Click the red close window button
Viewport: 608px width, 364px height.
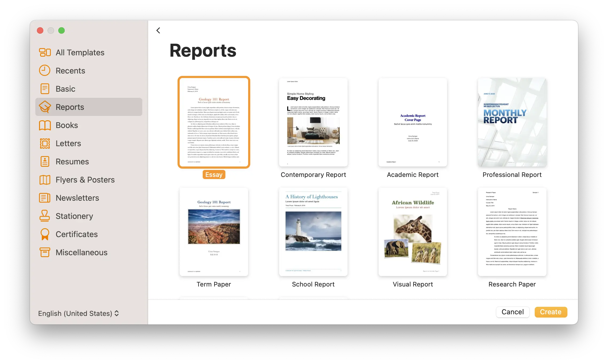point(40,30)
